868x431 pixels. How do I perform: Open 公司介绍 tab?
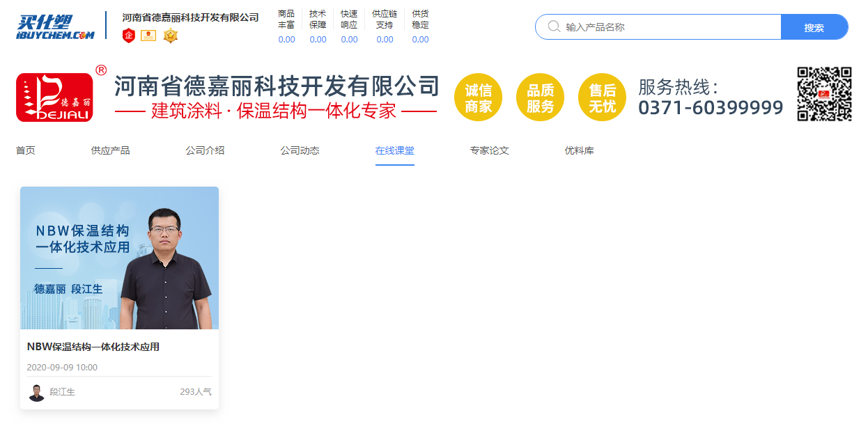(x=205, y=150)
